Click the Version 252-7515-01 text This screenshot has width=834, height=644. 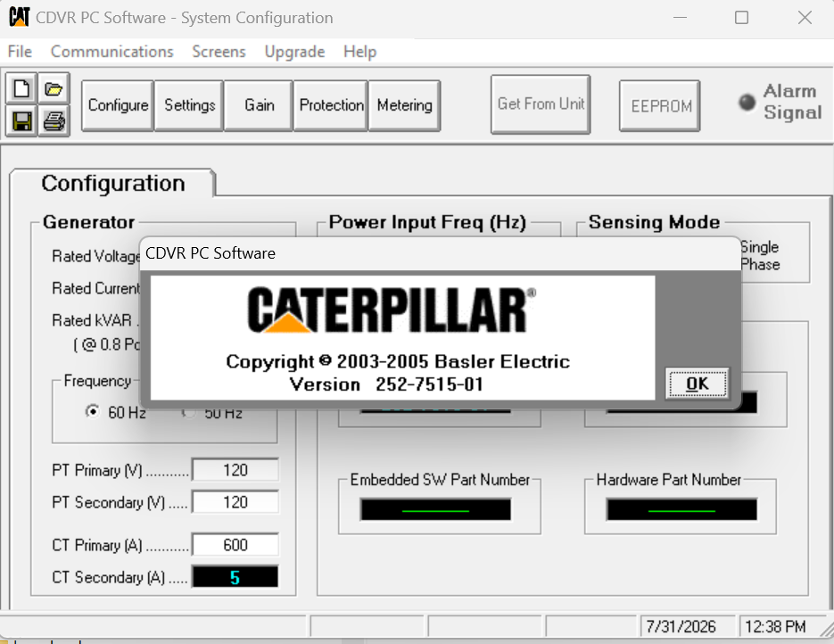(387, 384)
